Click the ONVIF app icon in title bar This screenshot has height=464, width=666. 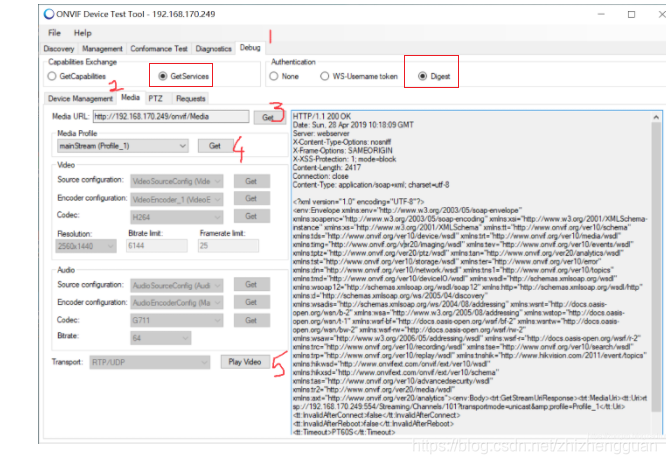pyautogui.click(x=49, y=14)
